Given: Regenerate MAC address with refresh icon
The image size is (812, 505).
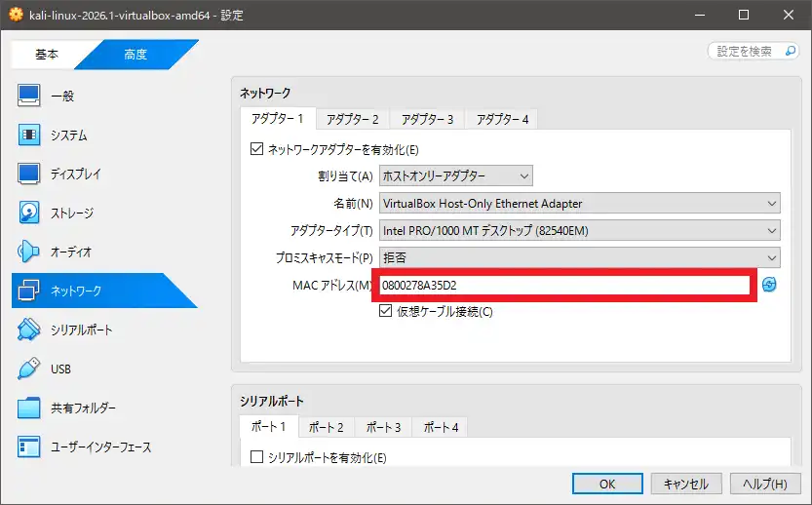Looking at the screenshot, I should pyautogui.click(x=769, y=285).
